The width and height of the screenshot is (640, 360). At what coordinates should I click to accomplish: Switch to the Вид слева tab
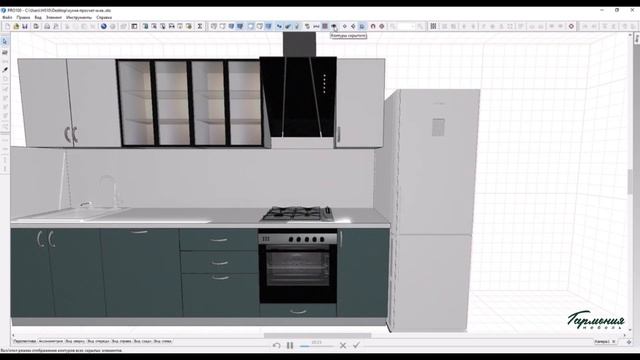(162, 341)
